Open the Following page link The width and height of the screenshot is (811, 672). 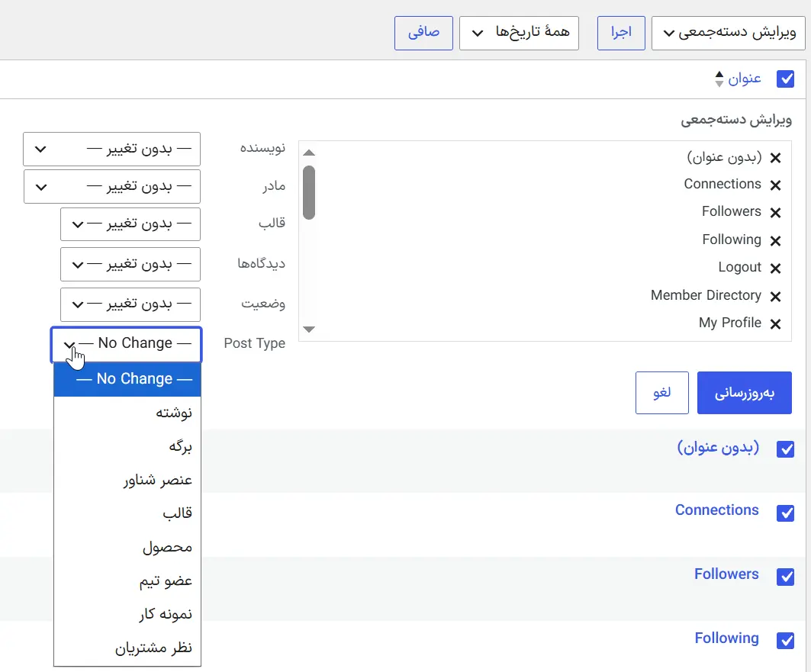726,638
